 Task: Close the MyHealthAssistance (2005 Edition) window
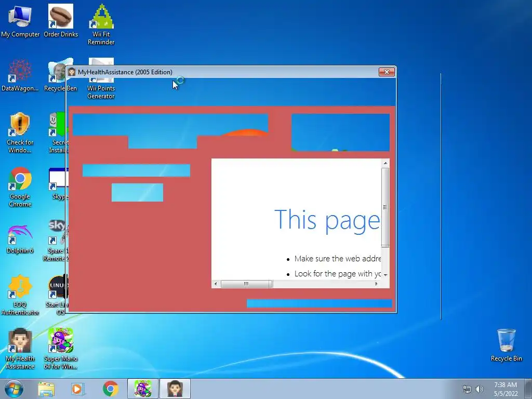point(387,72)
